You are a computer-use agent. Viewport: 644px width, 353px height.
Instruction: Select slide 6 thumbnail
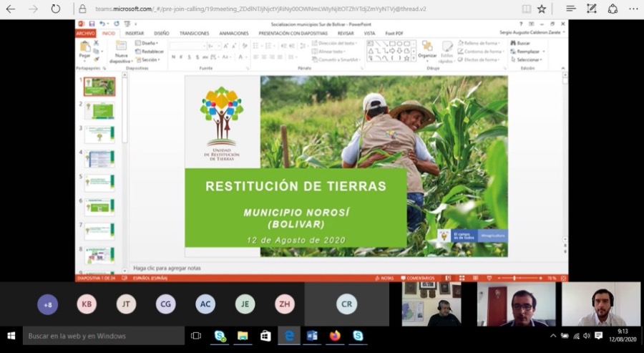pos(99,208)
